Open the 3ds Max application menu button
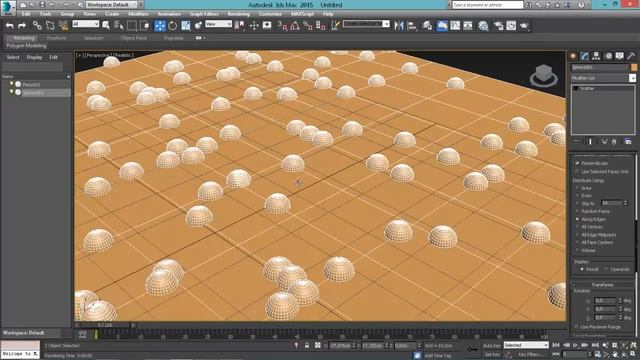Viewport: 640px width, 360px height. tap(8, 8)
